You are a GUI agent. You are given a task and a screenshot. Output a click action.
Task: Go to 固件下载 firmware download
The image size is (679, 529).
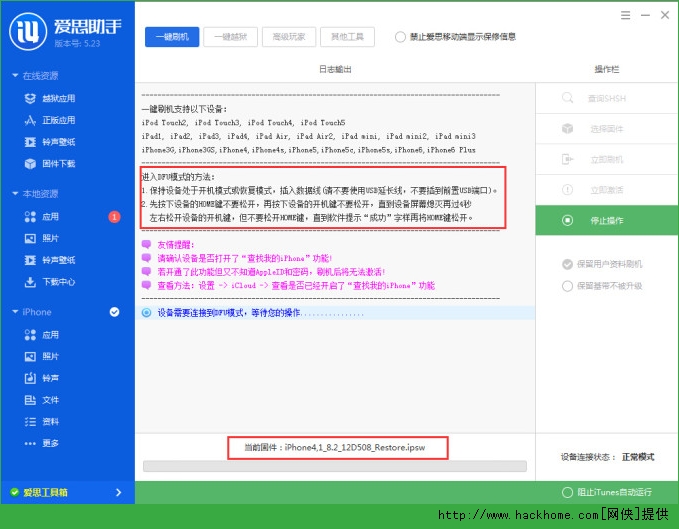58,163
